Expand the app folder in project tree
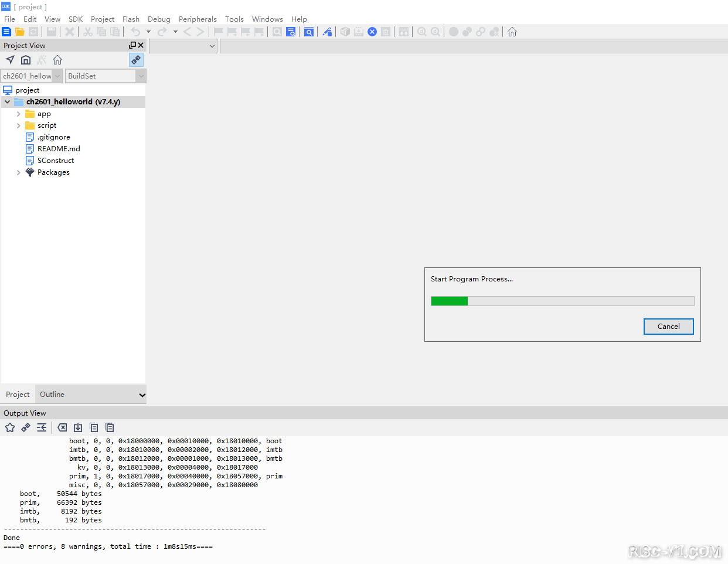Screen dimensions: 728x564 pos(18,114)
